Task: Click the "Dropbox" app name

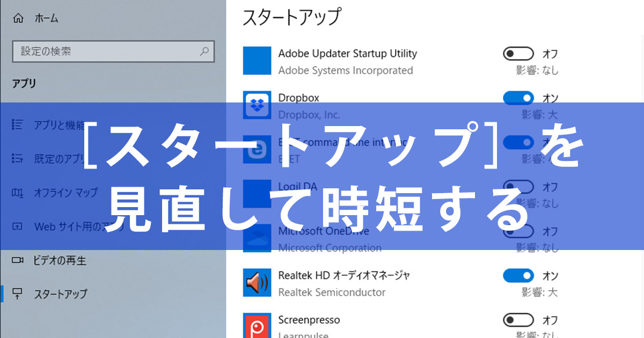Action: (x=298, y=98)
